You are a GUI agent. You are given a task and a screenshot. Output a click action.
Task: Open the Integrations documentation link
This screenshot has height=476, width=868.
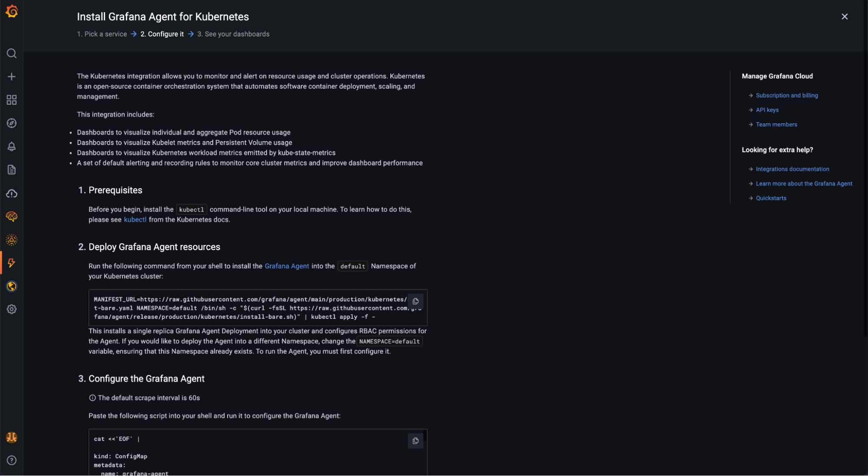click(792, 169)
